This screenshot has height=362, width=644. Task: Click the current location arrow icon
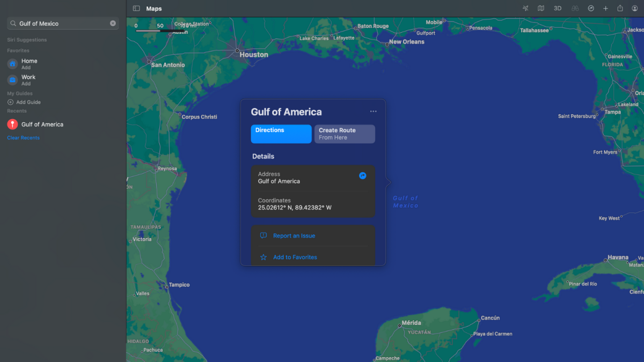pyautogui.click(x=525, y=9)
